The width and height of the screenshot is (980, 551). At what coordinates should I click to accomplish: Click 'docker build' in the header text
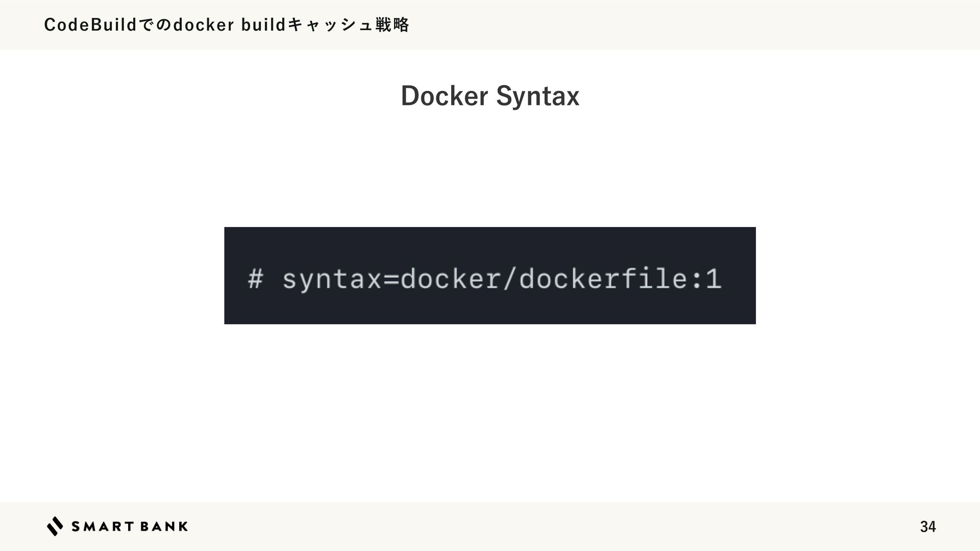pos(229,24)
